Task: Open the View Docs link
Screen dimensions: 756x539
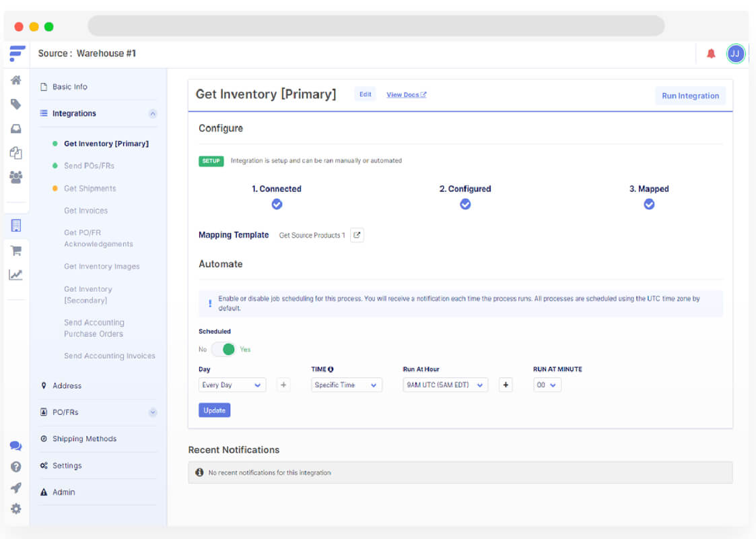Action: tap(406, 94)
